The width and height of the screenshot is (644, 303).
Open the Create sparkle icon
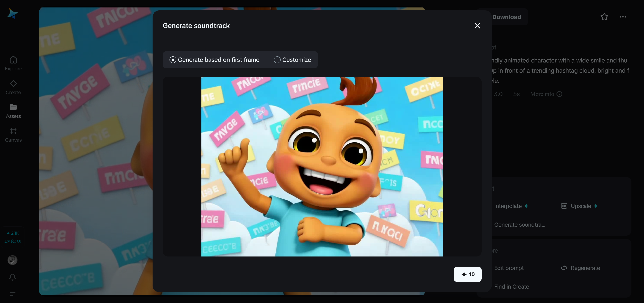13,84
